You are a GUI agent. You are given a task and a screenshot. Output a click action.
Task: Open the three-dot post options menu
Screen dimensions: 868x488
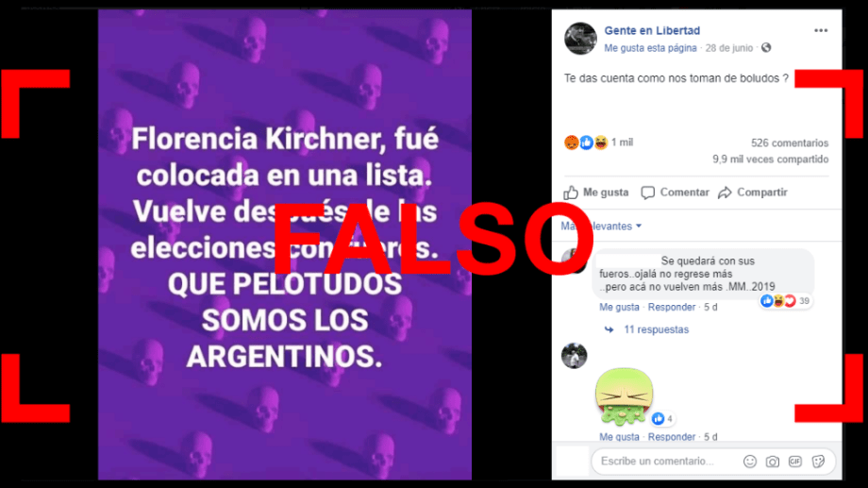[x=821, y=30]
